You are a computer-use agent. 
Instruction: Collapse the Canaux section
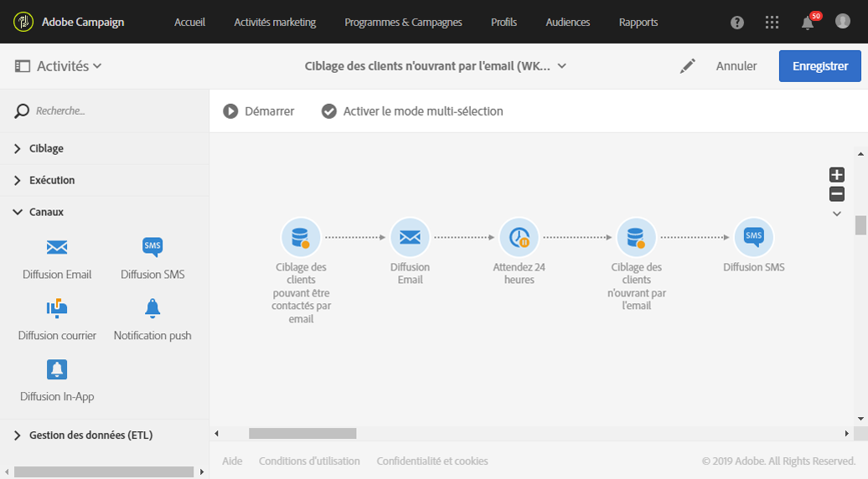[x=46, y=212]
